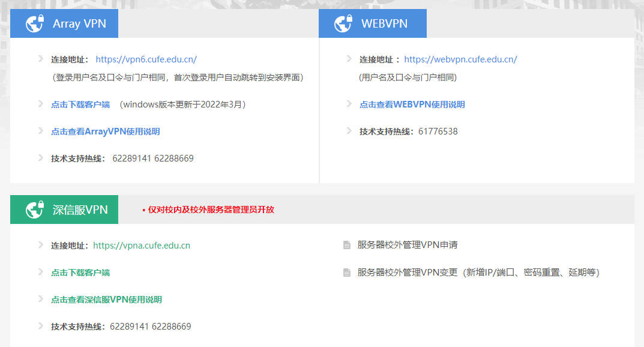Screen dimensions: 644x347
Task: Click arrow icon before WEBVPN 连接地址
Action: (x=349, y=59)
